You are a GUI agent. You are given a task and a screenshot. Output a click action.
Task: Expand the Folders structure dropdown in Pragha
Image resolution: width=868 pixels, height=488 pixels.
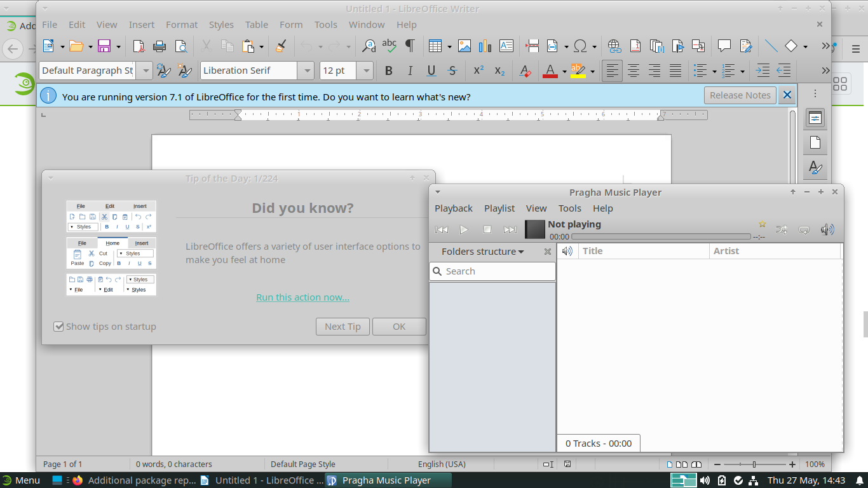click(482, 252)
